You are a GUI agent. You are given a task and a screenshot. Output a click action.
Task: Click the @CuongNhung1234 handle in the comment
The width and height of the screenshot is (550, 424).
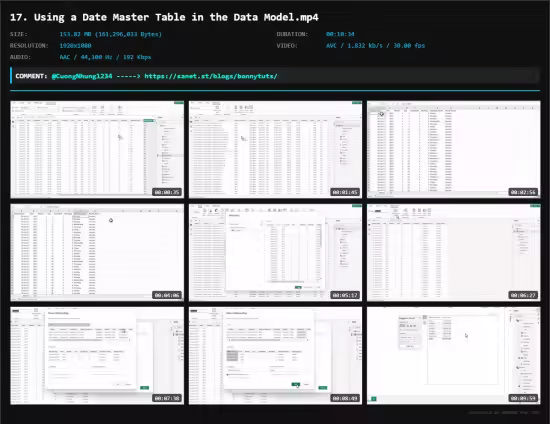[x=82, y=76]
